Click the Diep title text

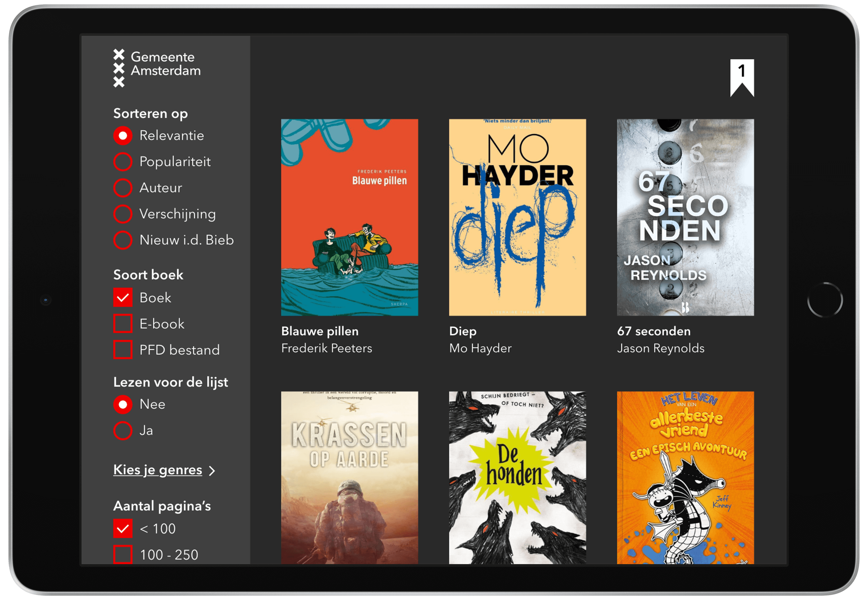click(463, 331)
